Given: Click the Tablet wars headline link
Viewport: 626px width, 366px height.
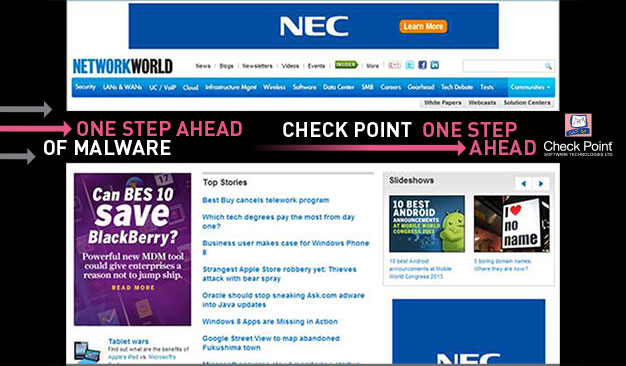Looking at the screenshot, I should coord(129,342).
